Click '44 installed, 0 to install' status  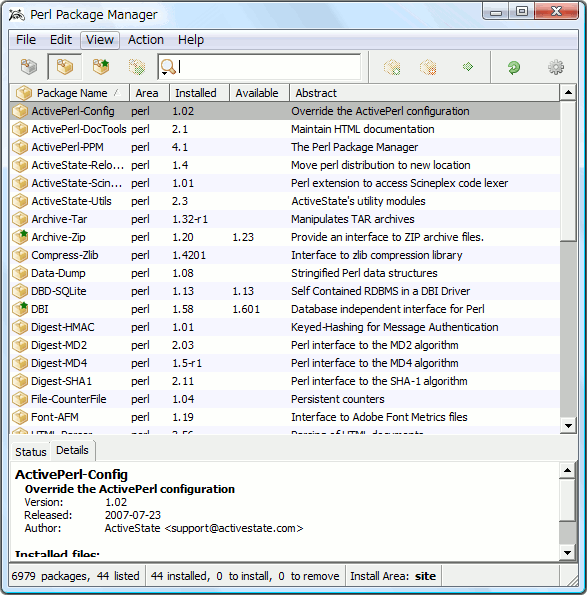245,576
